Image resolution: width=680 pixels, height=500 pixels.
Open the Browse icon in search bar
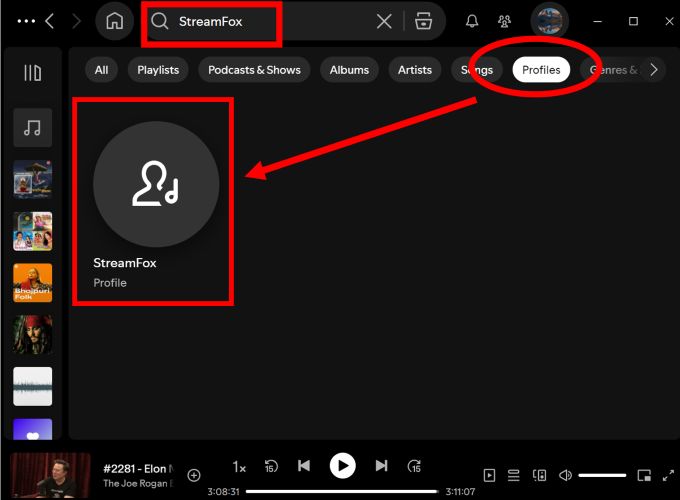point(423,21)
